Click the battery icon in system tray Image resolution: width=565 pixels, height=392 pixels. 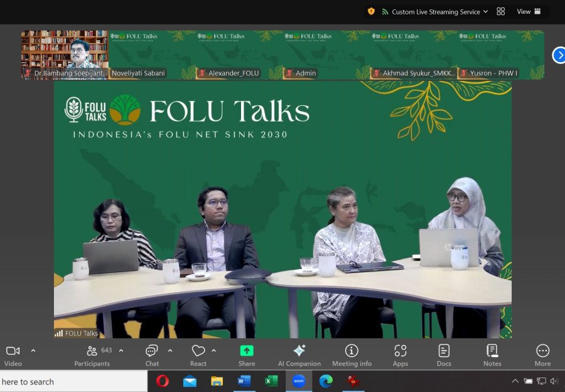[528, 381]
